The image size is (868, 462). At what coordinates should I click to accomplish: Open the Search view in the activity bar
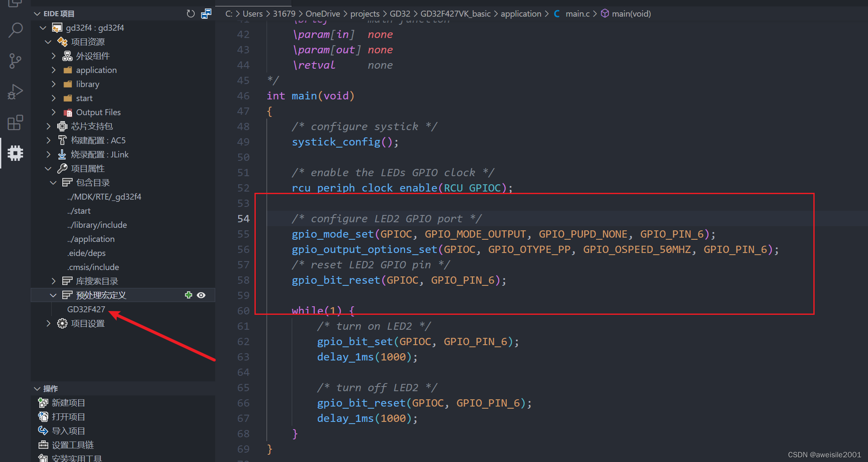15,30
